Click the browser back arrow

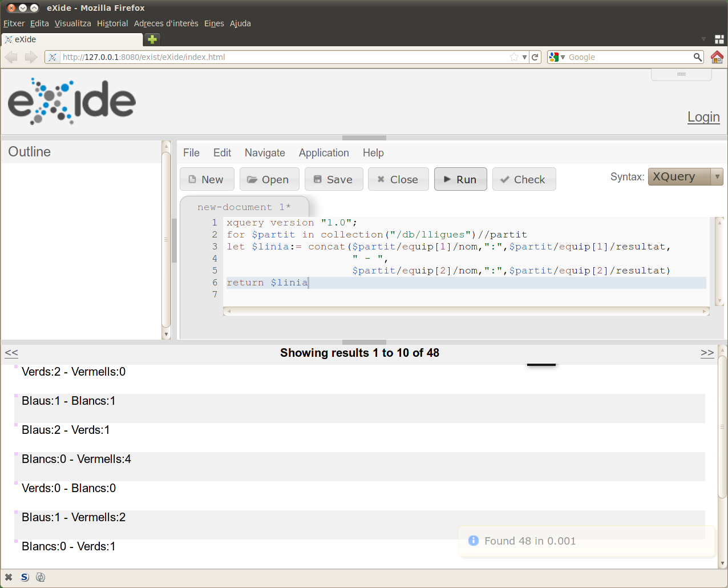[x=11, y=57]
